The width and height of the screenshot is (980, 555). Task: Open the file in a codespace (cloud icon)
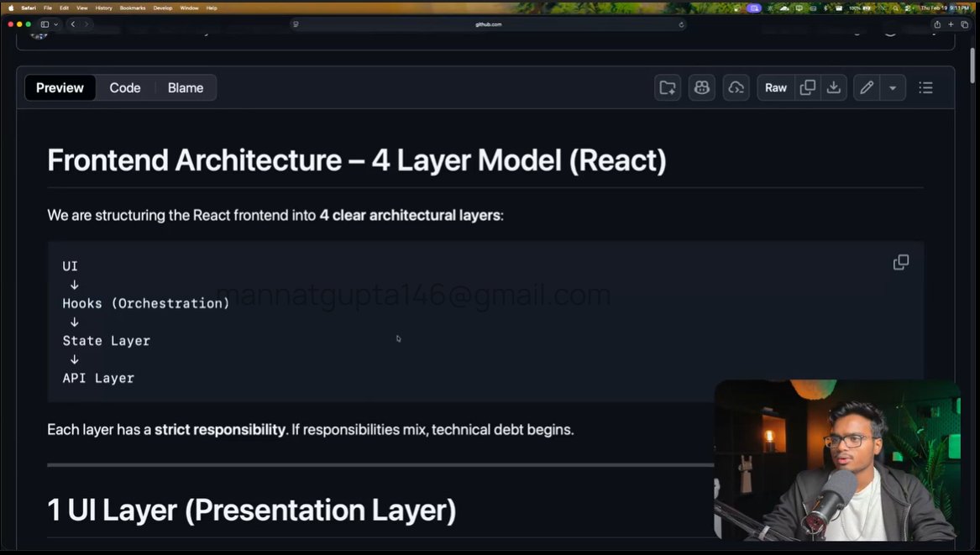pos(736,87)
